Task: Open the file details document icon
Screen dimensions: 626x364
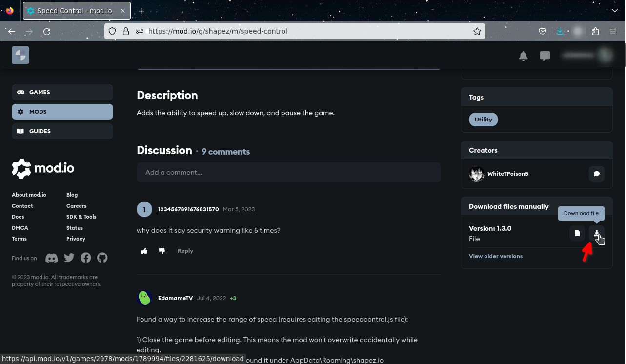Action: tap(577, 233)
